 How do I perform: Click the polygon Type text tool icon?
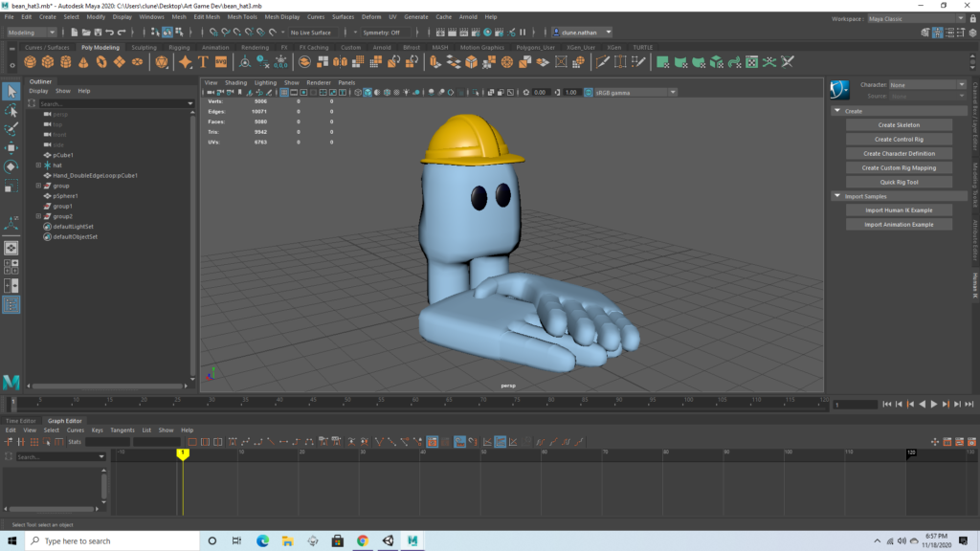coord(203,62)
